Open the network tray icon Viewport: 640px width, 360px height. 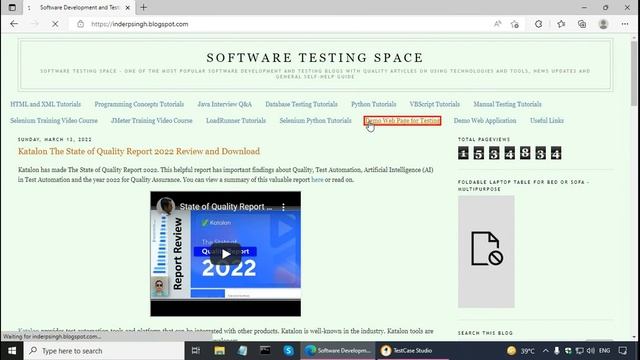(x=580, y=351)
